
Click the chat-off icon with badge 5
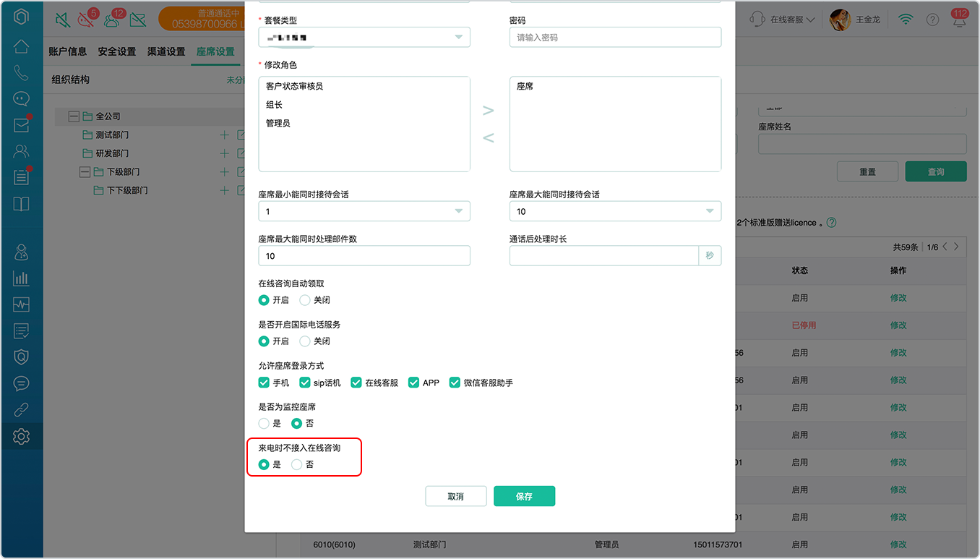pos(87,20)
